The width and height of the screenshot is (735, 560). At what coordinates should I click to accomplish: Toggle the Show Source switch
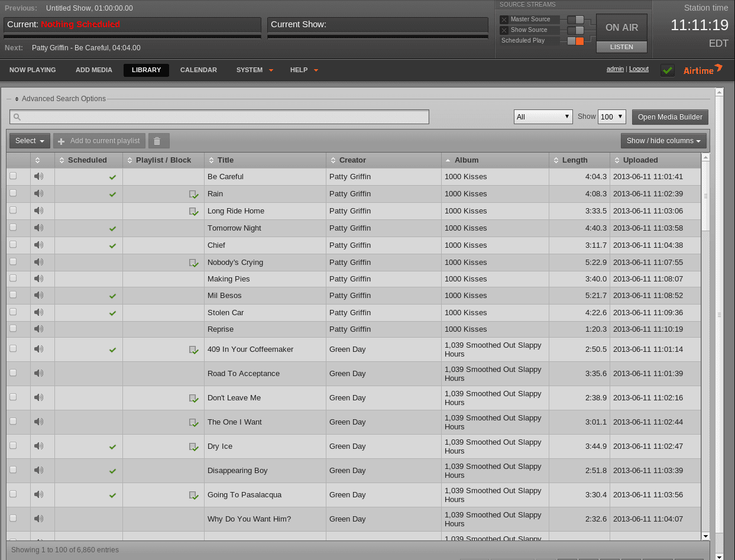coord(575,30)
